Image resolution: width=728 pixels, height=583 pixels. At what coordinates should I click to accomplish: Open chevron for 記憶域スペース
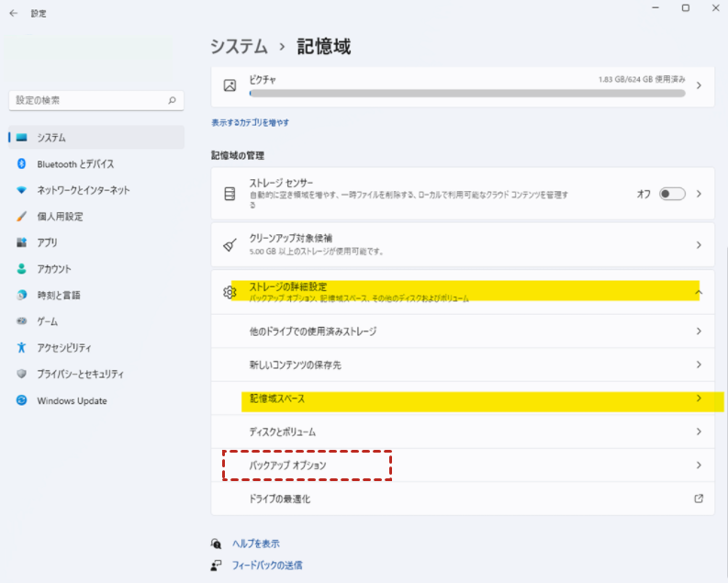pyautogui.click(x=699, y=398)
